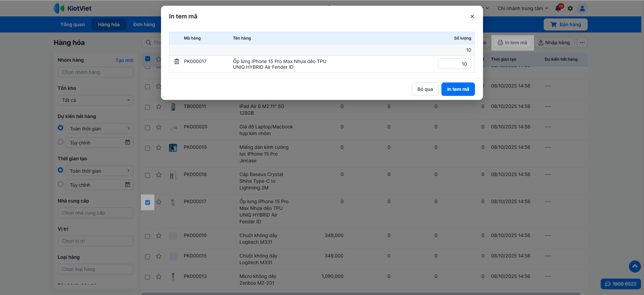Image resolution: width=644 pixels, height=295 pixels.
Task: Expand Toàn thời gian under Dự kiến hết hàng
Action: point(99,129)
